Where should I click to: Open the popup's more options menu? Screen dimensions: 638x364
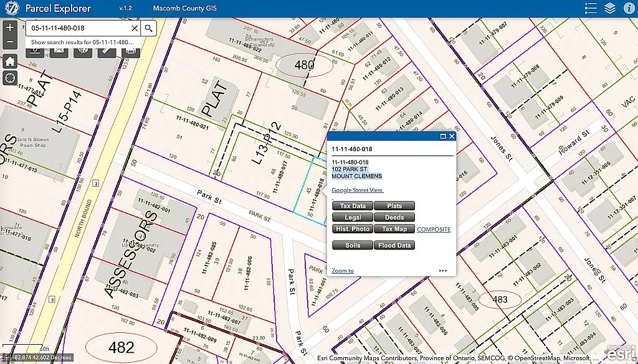point(442,271)
